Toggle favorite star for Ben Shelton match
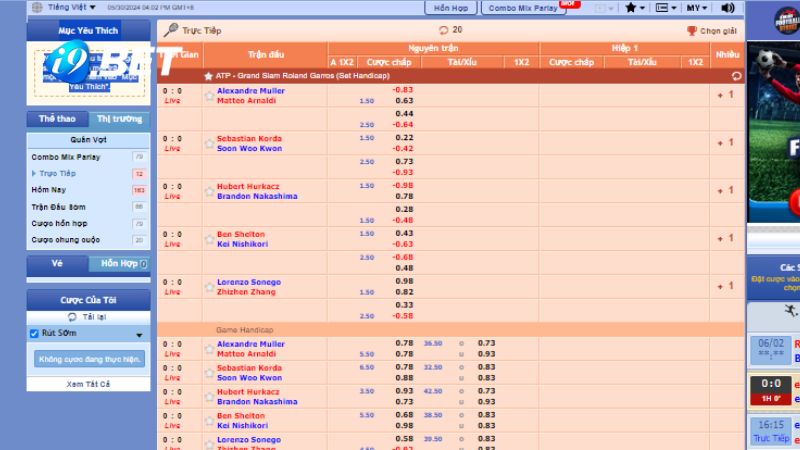Screen dimensions: 800x450 point(210,239)
